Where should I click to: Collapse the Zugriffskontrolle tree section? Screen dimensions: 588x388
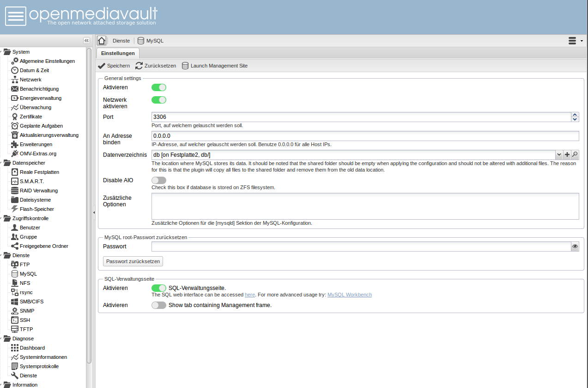(1, 218)
